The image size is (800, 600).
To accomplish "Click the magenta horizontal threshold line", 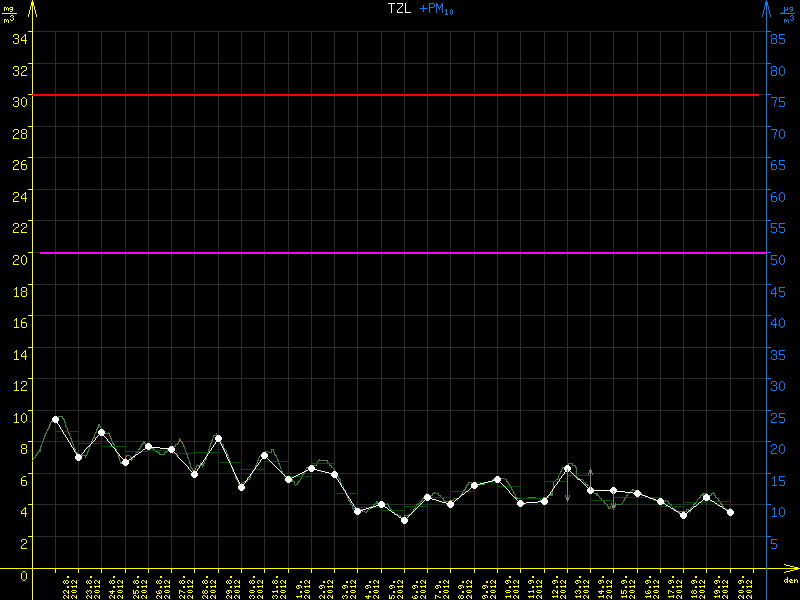I will [400, 253].
